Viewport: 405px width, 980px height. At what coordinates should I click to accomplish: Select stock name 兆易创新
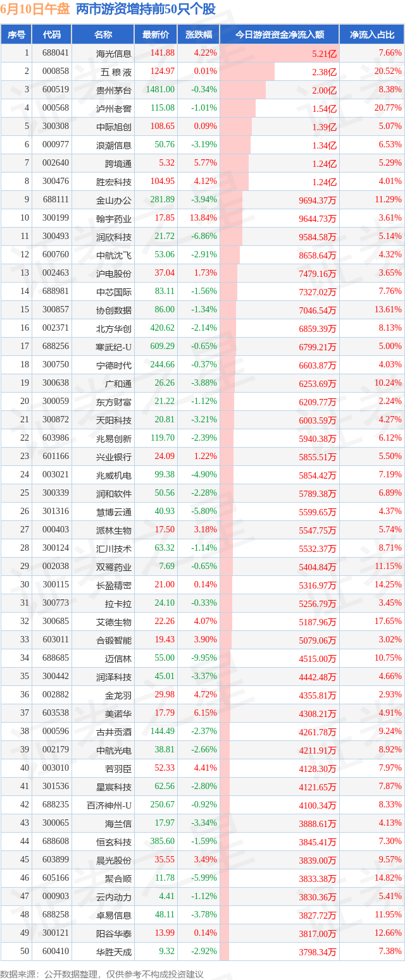tap(114, 438)
